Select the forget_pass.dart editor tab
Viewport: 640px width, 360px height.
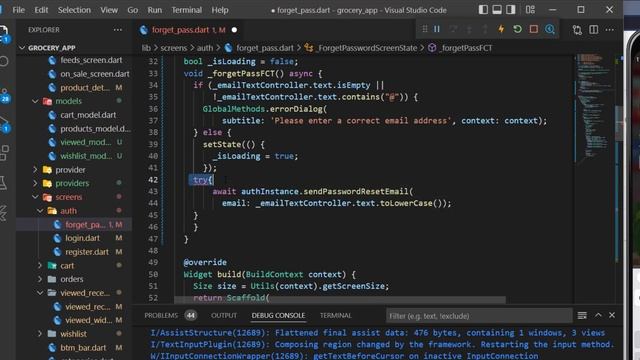coord(188,30)
